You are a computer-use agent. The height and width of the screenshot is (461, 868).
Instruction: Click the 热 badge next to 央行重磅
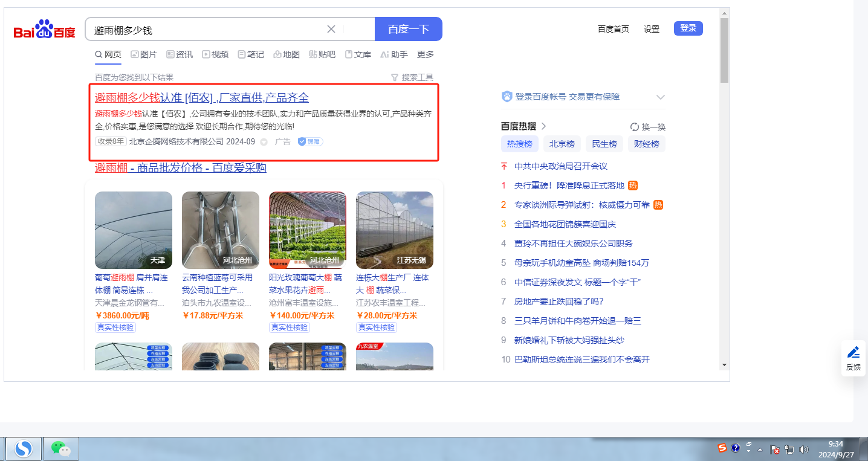coord(633,185)
